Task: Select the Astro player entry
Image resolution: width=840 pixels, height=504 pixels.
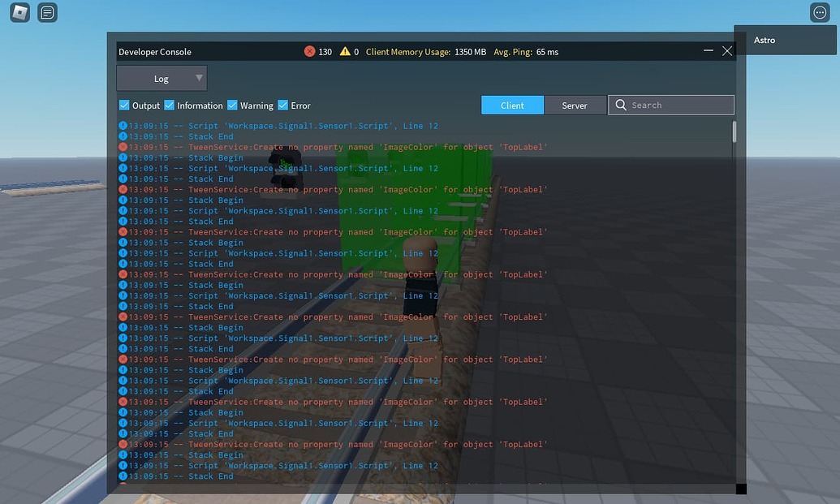Action: [x=785, y=40]
